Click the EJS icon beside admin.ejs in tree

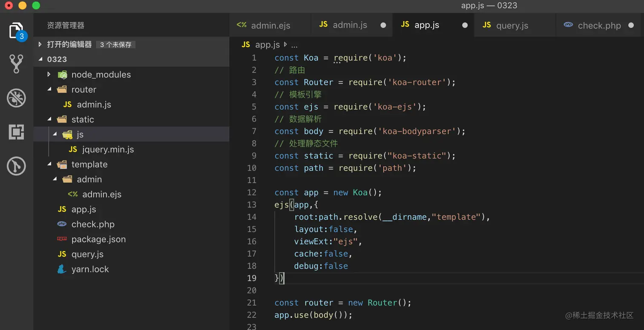point(73,194)
